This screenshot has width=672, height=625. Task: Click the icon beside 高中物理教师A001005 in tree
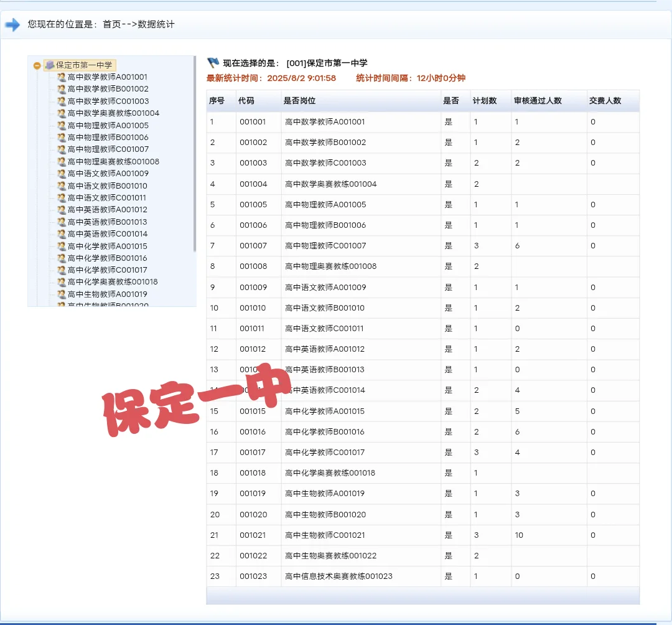[x=61, y=126]
